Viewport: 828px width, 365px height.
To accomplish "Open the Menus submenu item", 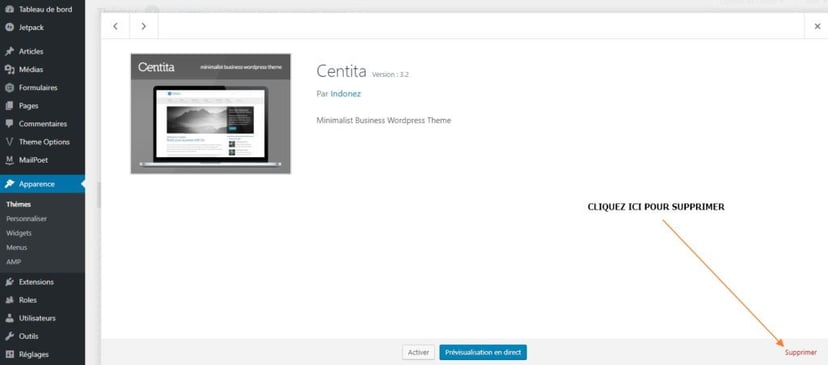I will tap(16, 247).
